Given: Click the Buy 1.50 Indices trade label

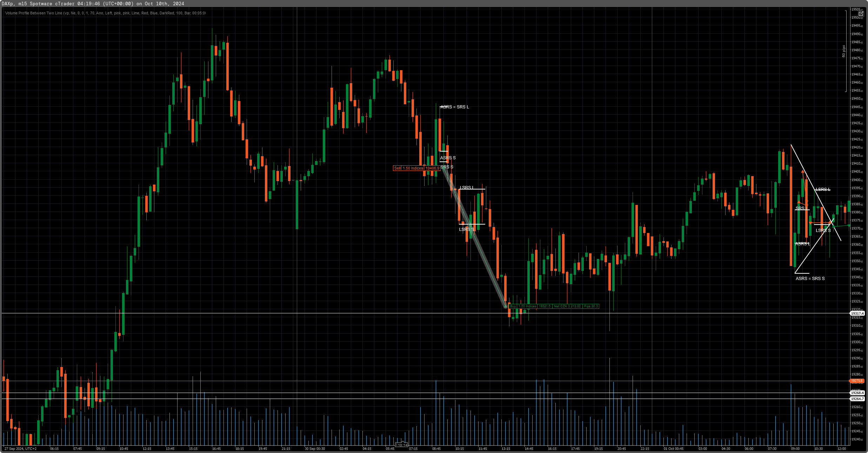Looking at the screenshot, I should pyautogui.click(x=523, y=306).
